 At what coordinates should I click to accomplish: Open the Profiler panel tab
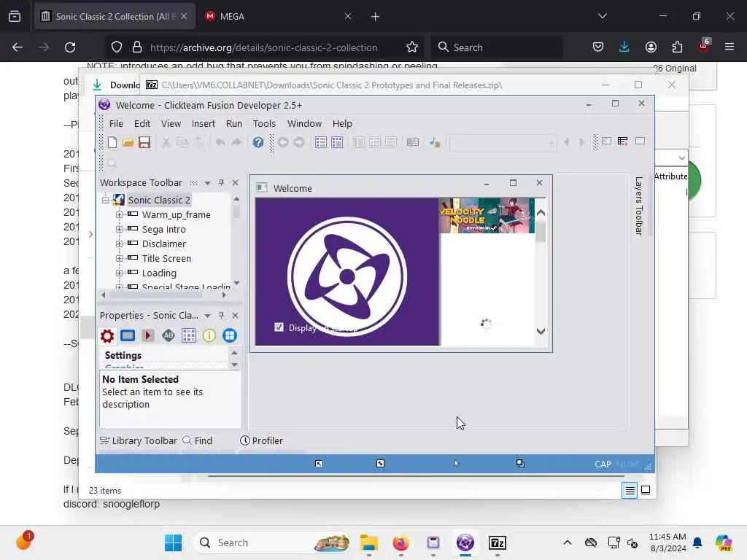tap(261, 440)
